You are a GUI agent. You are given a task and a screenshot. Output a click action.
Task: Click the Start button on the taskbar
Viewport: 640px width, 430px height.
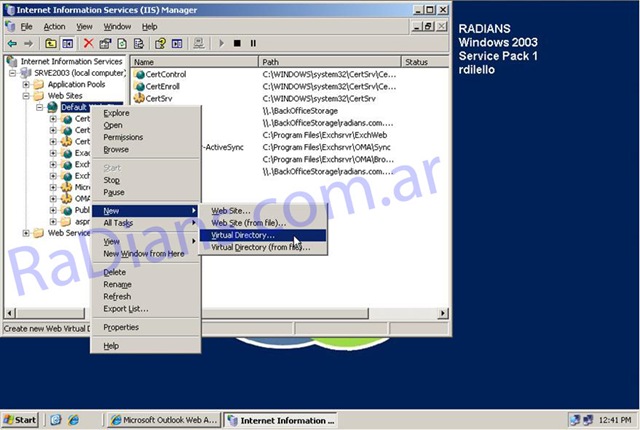pos(21,420)
